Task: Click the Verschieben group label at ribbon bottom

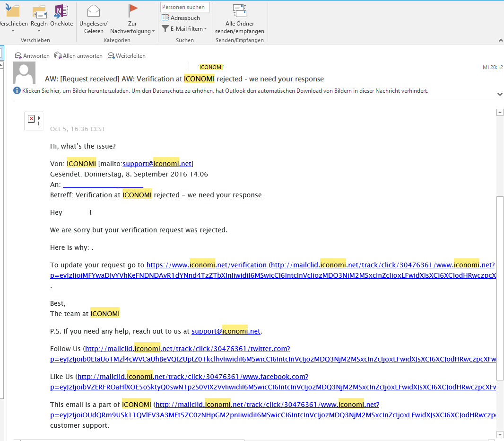Action: 35,40
